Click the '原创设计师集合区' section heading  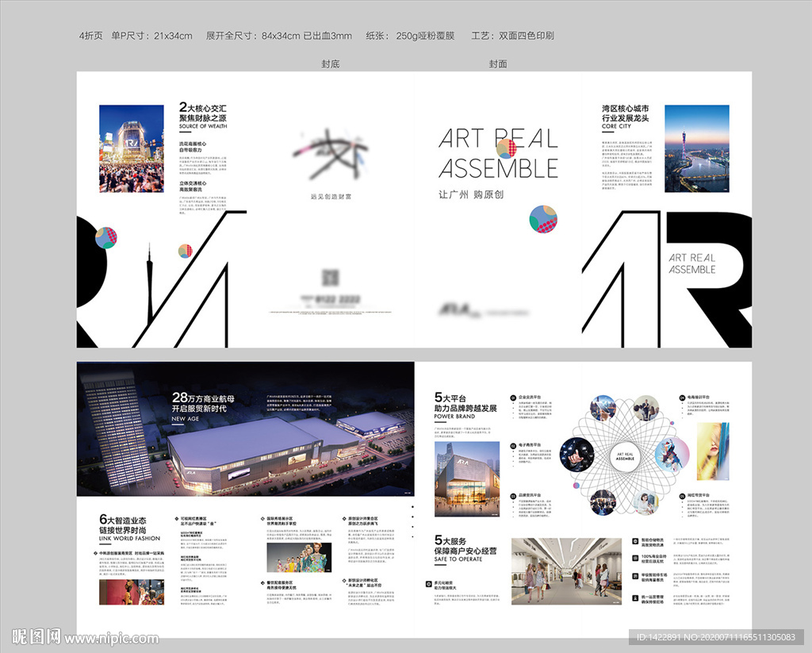click(x=362, y=518)
